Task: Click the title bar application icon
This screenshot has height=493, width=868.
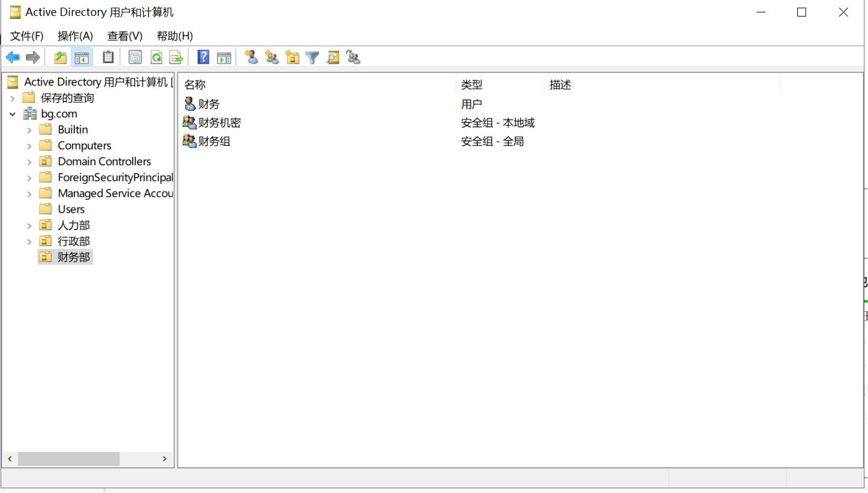Action: point(15,12)
